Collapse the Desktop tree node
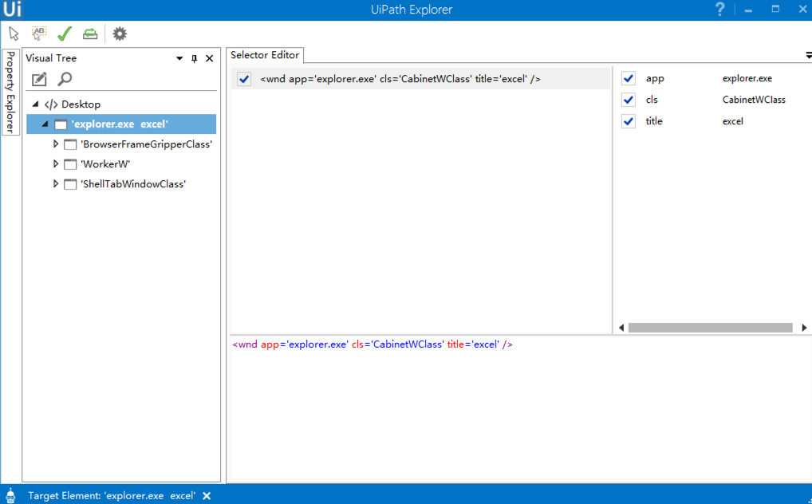This screenshot has width=812, height=504. 35,104
